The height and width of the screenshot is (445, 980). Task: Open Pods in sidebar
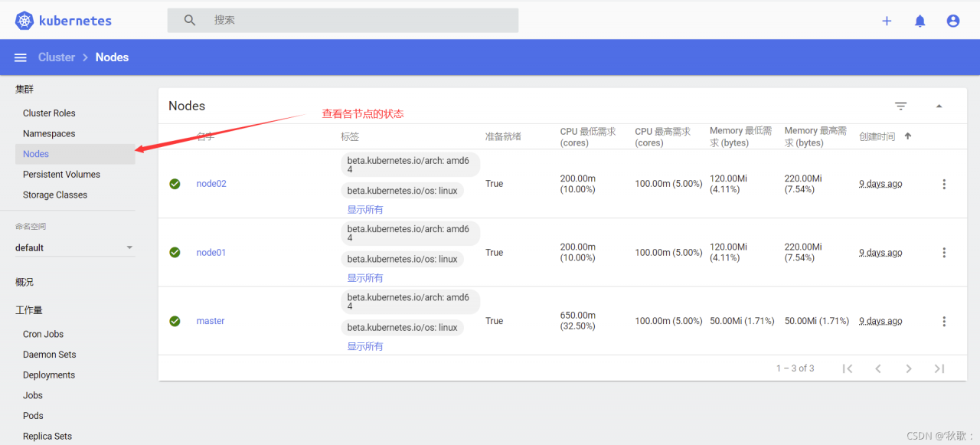coord(33,416)
